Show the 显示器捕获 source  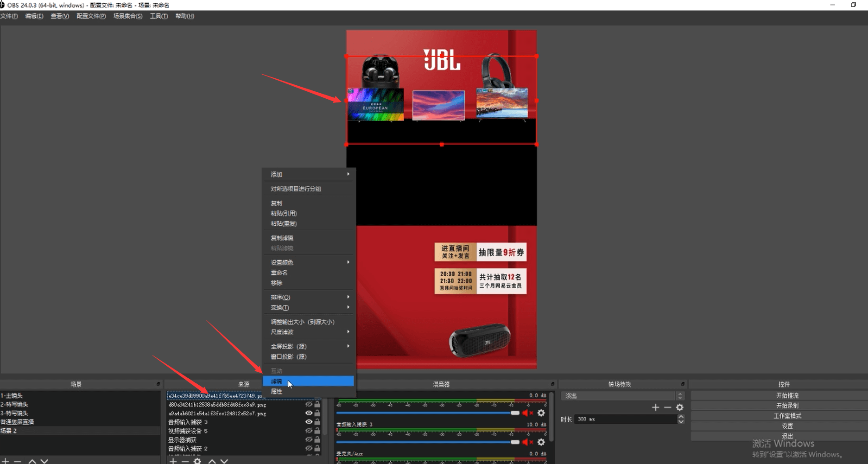tap(309, 439)
